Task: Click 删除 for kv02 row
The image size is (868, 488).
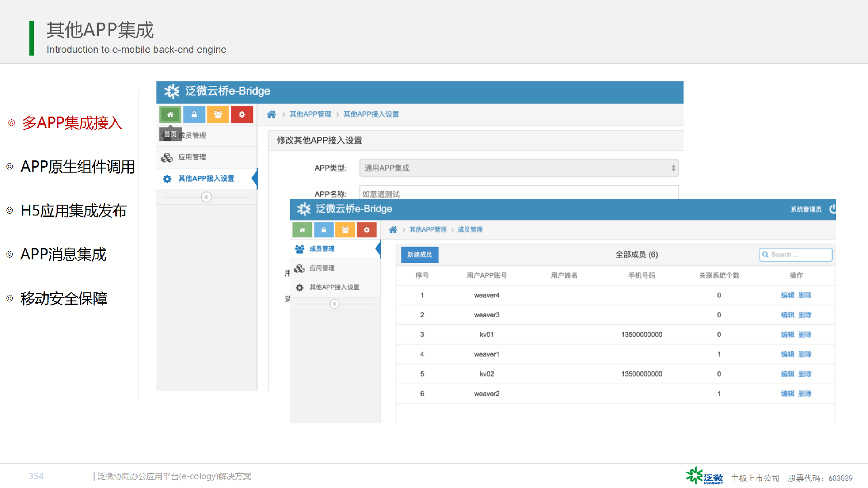Action: click(x=805, y=374)
